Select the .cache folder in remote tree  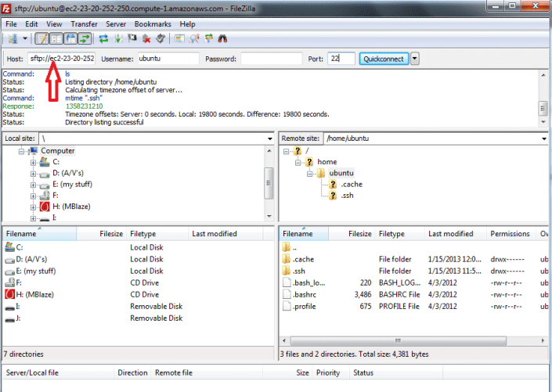point(352,184)
